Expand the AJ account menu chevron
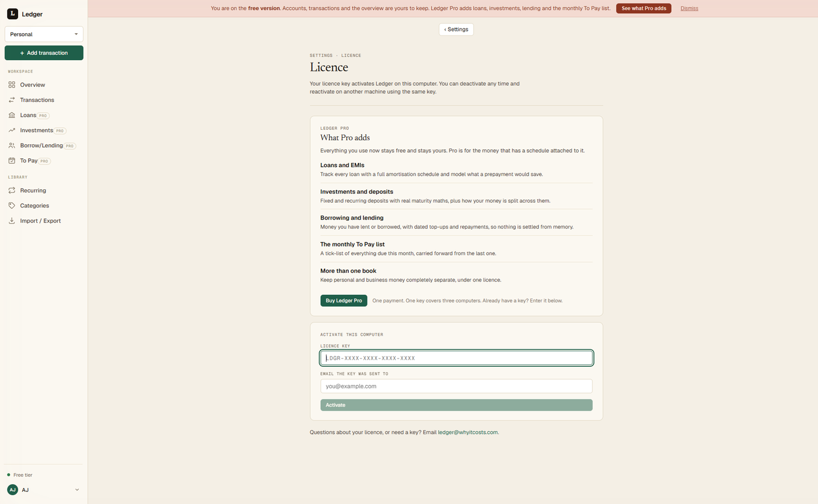This screenshot has width=818, height=504. pyautogui.click(x=77, y=490)
